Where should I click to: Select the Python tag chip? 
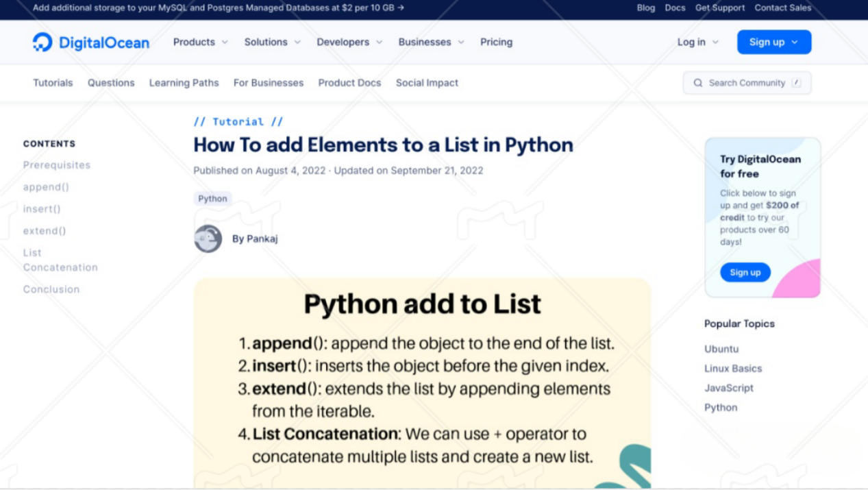tap(212, 199)
